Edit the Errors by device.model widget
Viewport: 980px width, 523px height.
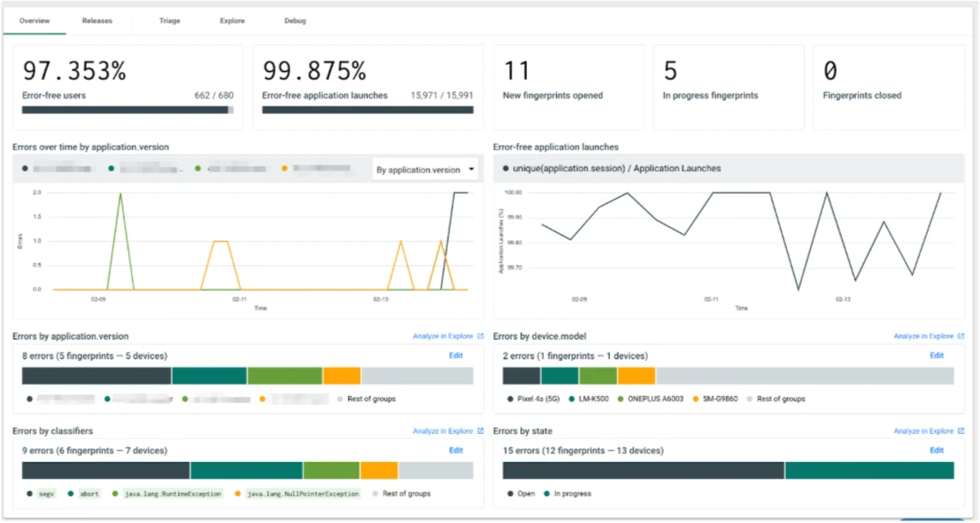point(936,355)
